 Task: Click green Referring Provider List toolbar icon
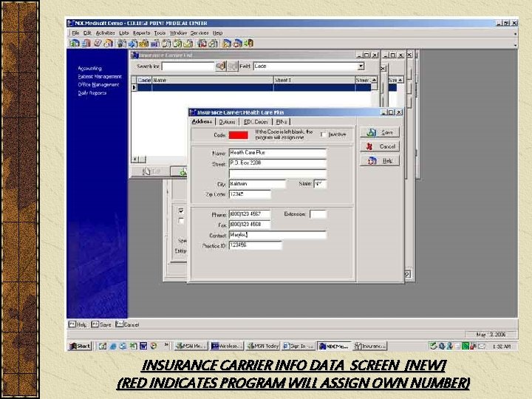[x=177, y=44]
